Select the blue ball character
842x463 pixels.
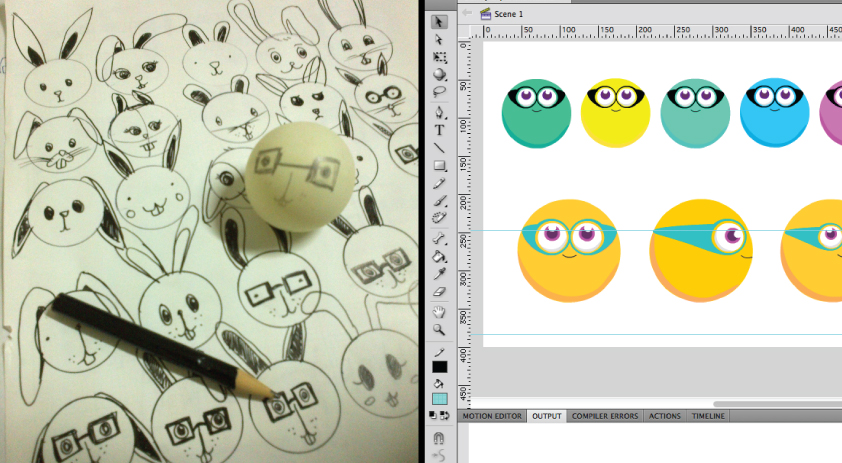pos(774,113)
